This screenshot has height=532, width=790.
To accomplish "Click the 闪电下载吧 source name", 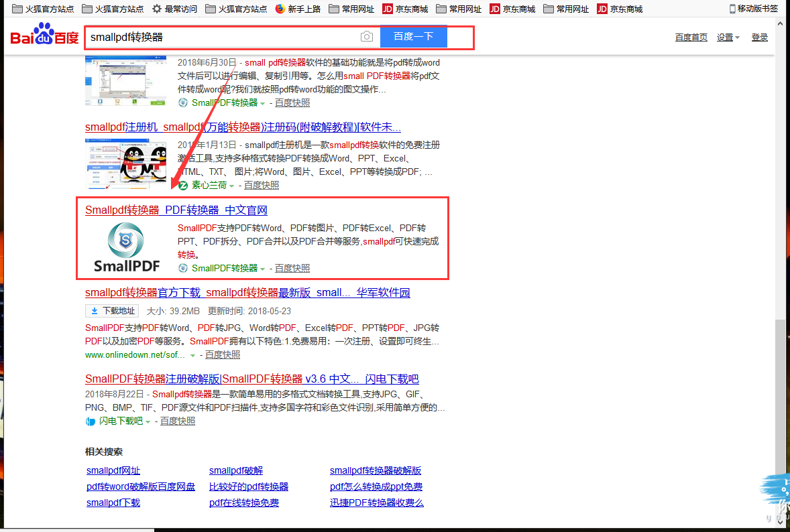I will point(121,421).
